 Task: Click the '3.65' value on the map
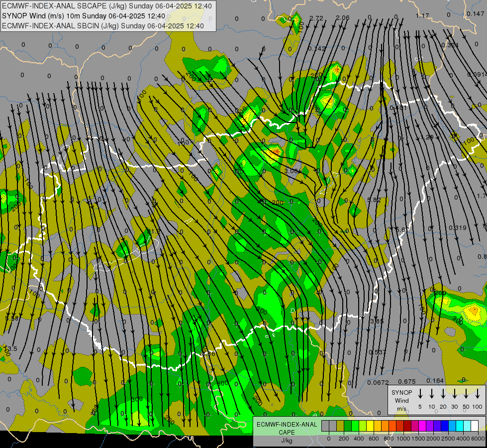point(377,321)
